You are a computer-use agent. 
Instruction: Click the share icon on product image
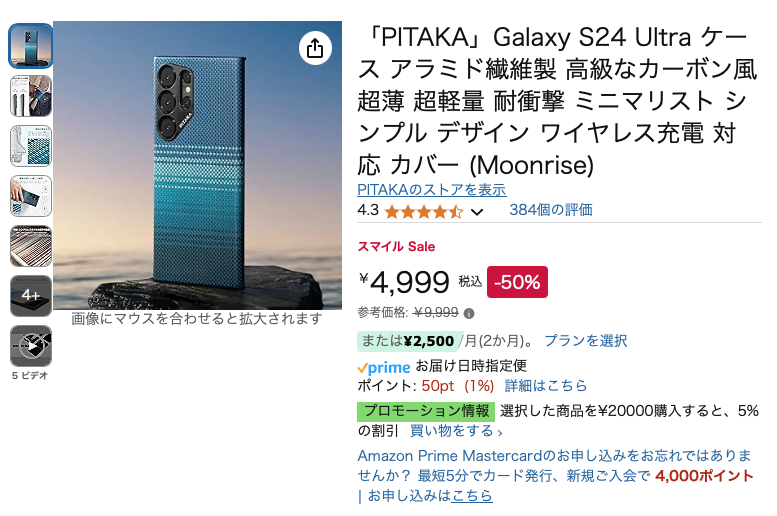click(315, 48)
